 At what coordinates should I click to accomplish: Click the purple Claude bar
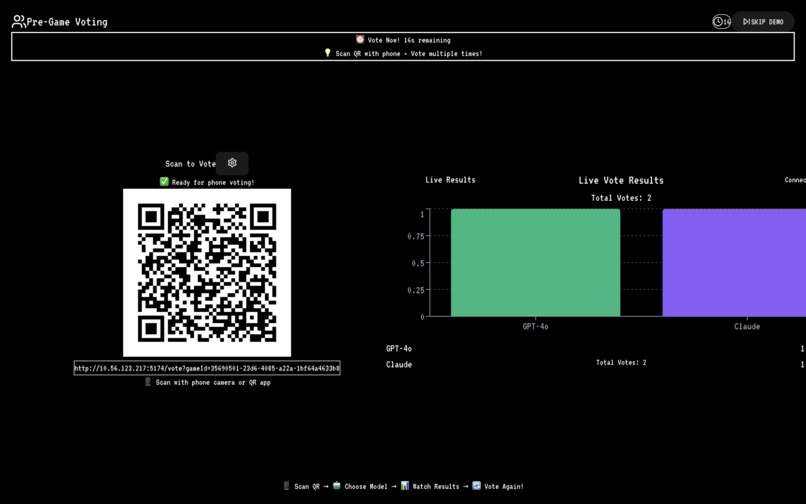click(x=734, y=262)
